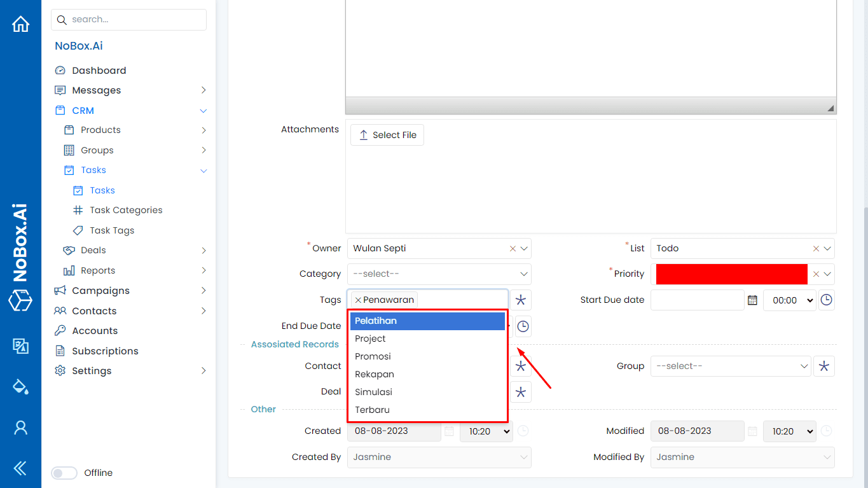Collapse the sidebar using the double-chevron icon
Image resolution: width=868 pixels, height=488 pixels.
point(20,468)
